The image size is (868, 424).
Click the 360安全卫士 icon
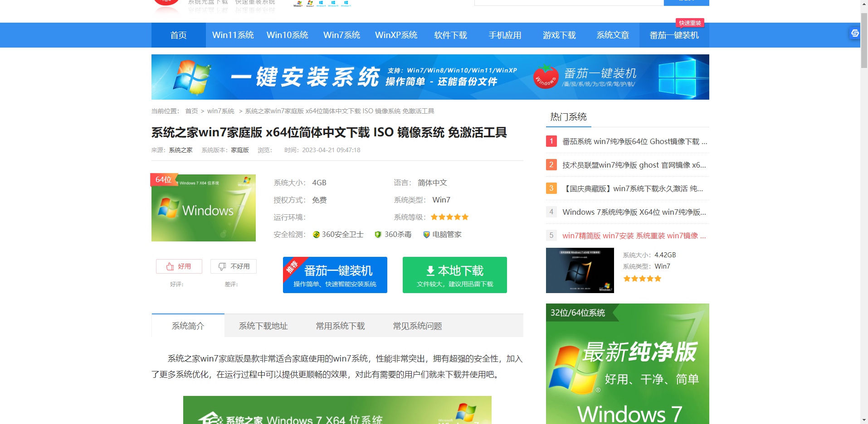[317, 235]
